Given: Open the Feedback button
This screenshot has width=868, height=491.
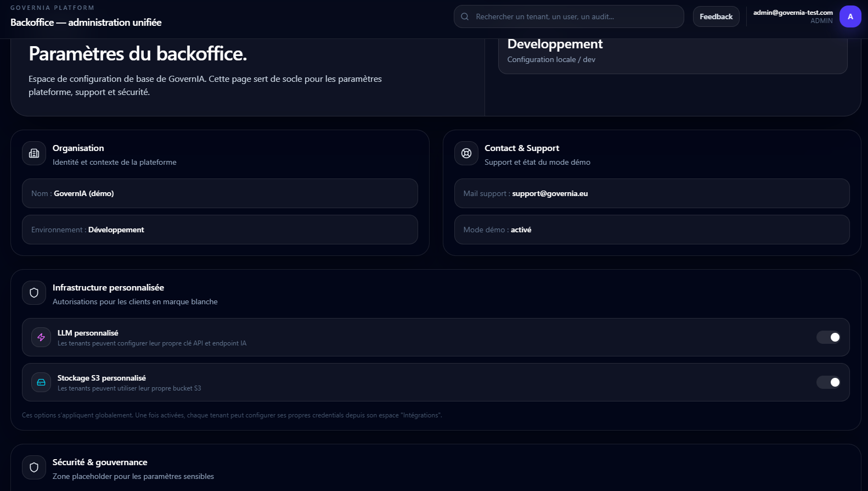Looking at the screenshot, I should (716, 16).
